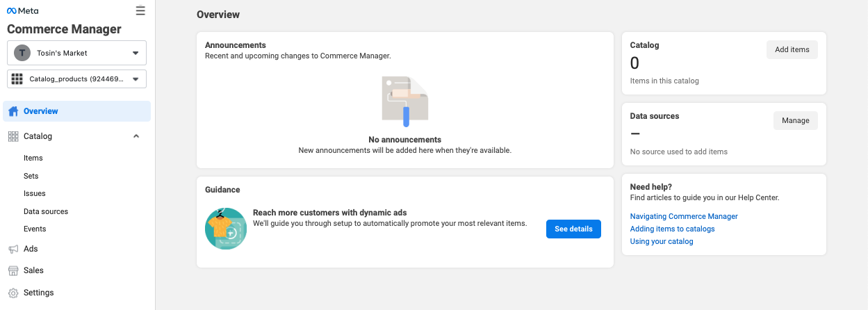The height and width of the screenshot is (310, 868).
Task: Open Events under Catalog
Action: pos(35,229)
